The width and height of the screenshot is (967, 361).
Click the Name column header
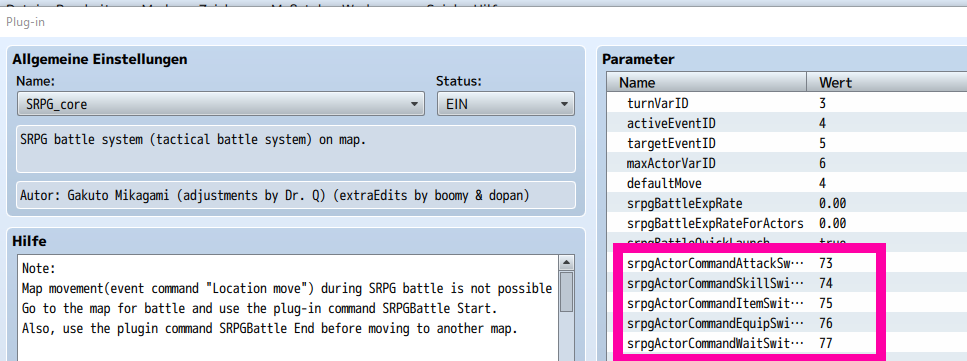pyautogui.click(x=707, y=82)
